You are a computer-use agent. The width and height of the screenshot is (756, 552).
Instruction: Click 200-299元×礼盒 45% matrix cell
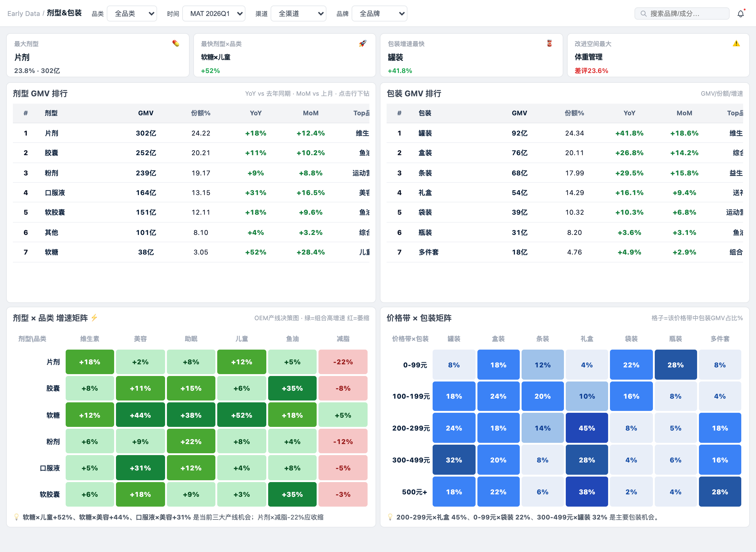(587, 428)
